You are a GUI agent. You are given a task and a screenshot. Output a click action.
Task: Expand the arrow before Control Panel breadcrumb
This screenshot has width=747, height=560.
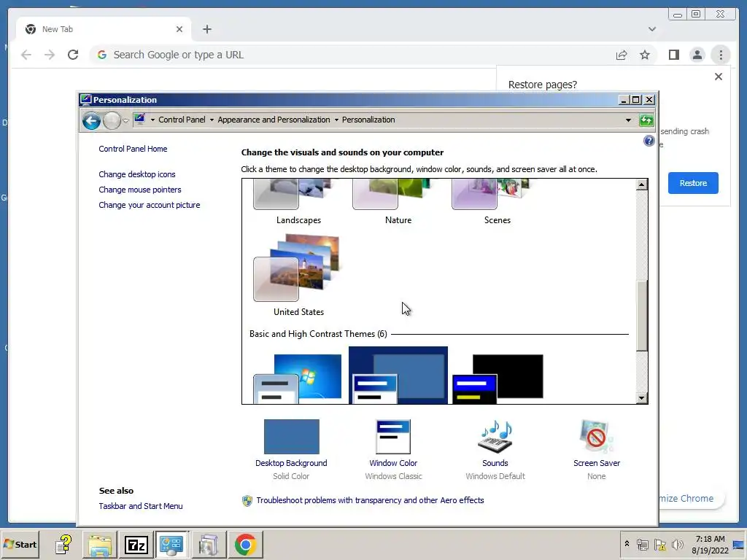coord(152,120)
